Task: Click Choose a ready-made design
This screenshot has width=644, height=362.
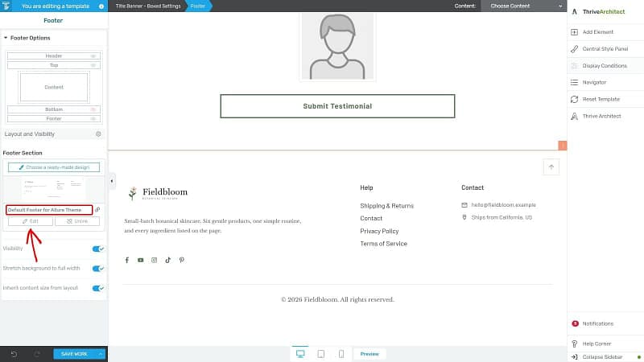Action: tap(54, 167)
